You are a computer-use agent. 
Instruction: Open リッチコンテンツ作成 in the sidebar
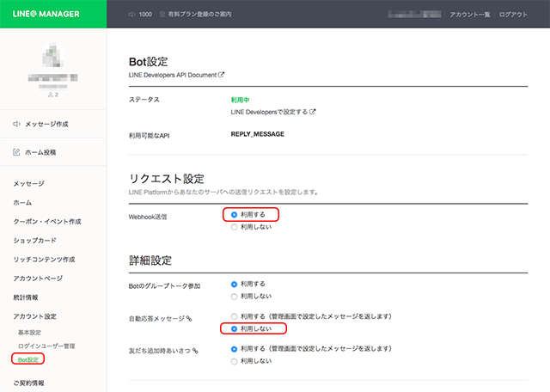[x=44, y=260]
